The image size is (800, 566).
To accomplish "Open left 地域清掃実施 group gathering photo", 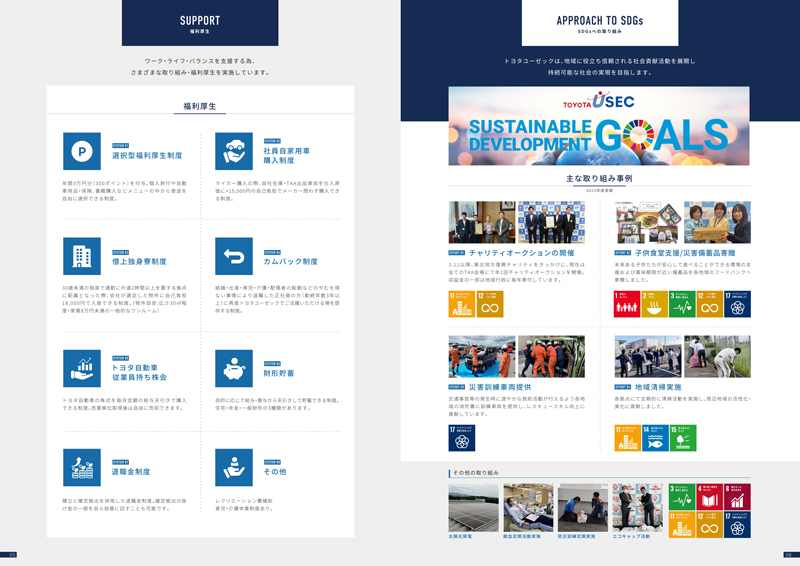I will [x=648, y=356].
